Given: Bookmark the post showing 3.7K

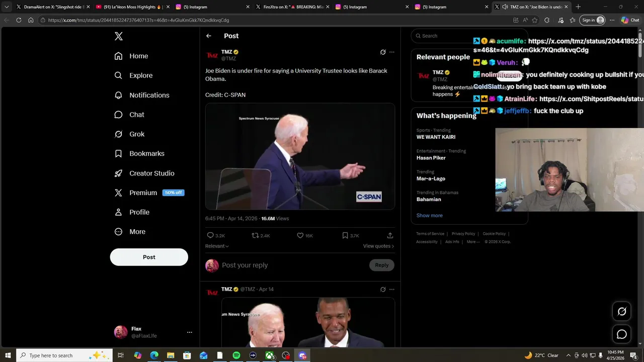Looking at the screenshot, I should click(350, 235).
